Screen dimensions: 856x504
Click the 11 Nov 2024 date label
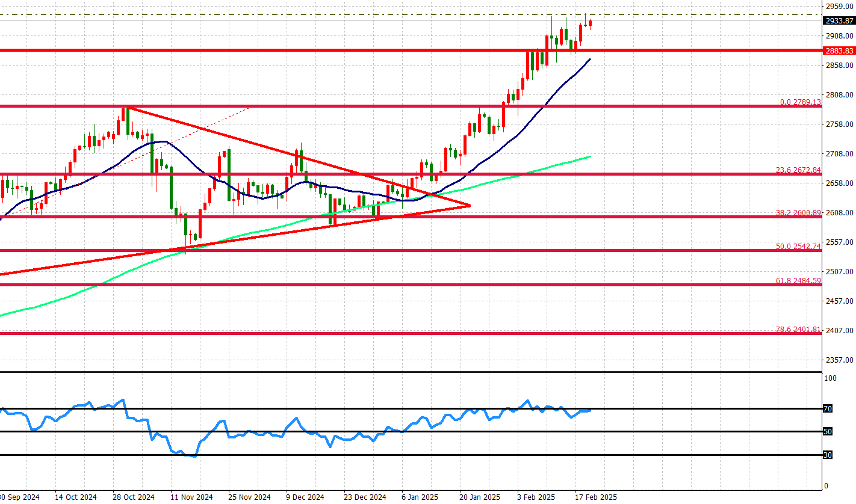pos(191,497)
